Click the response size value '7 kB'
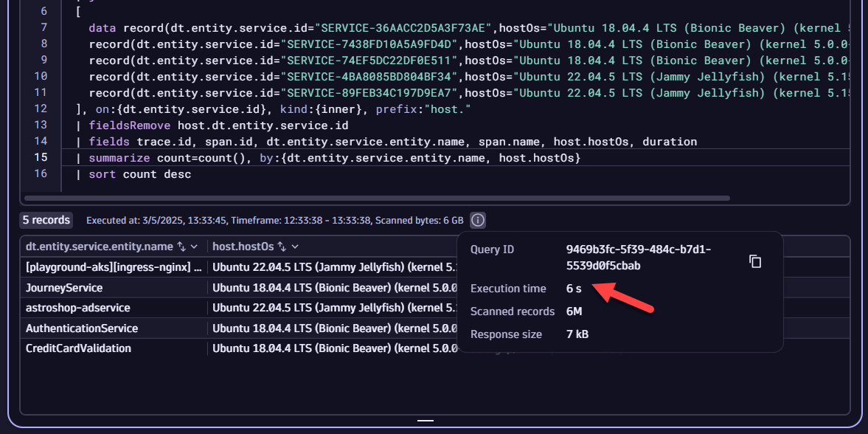 coord(577,334)
